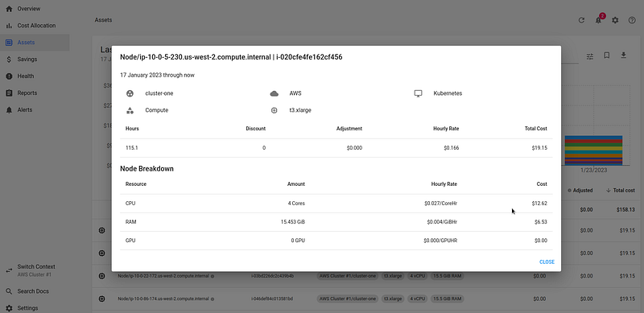Click the bookmark saved reports icon
Viewport: 644px width, 313px height.
[607, 56]
